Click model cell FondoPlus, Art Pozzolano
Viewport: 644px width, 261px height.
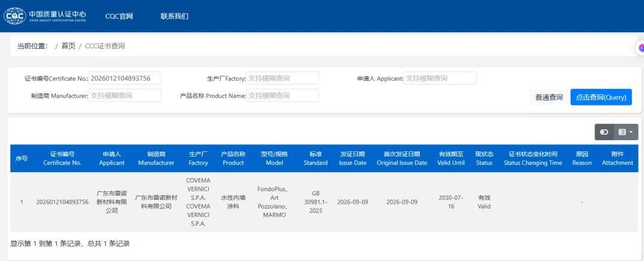274,202
